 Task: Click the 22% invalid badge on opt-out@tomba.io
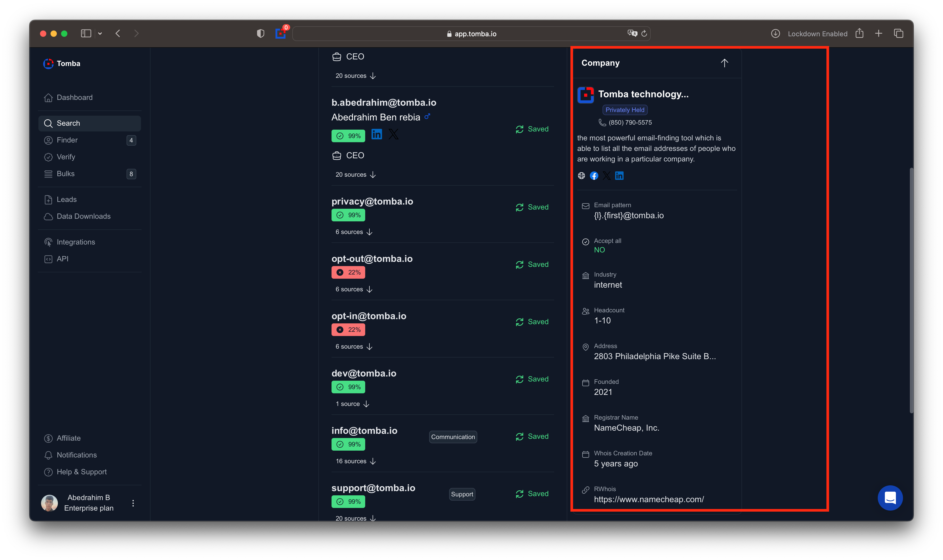click(x=348, y=272)
